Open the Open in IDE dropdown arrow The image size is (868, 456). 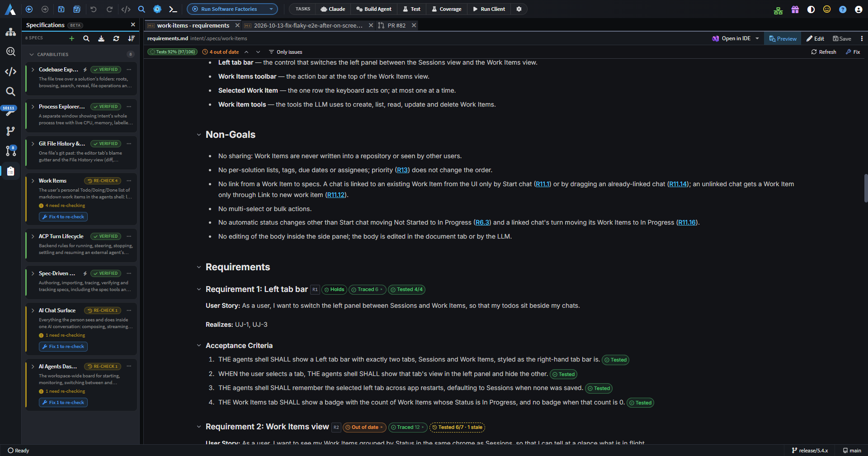click(x=757, y=38)
